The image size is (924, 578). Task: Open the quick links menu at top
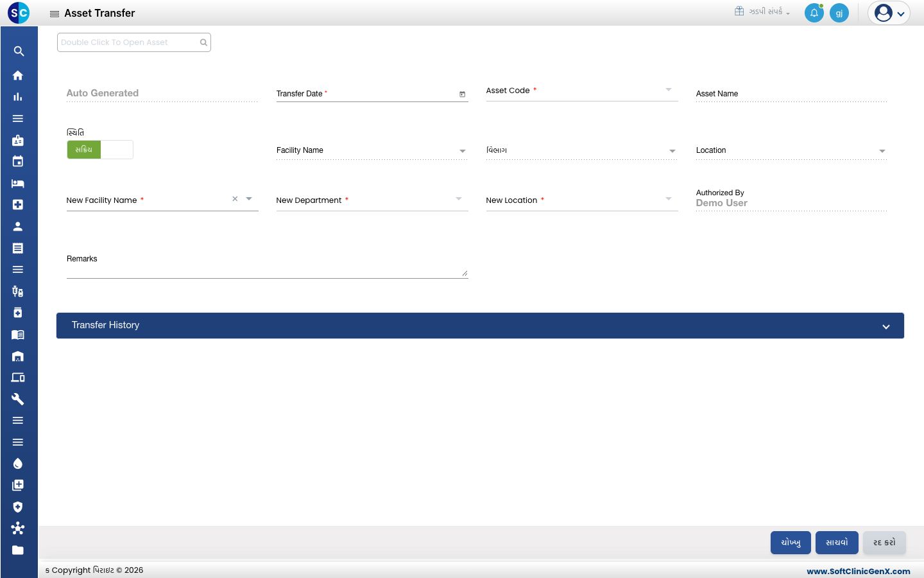tap(762, 12)
